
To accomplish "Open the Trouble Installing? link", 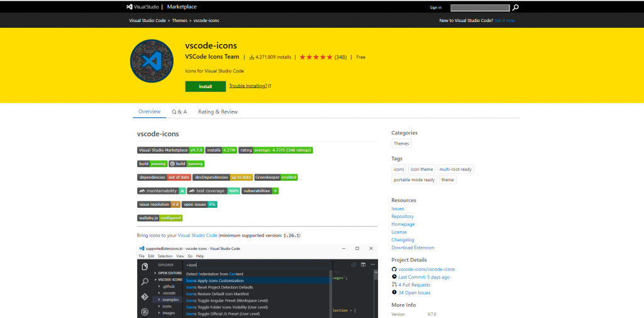I will pyautogui.click(x=250, y=86).
